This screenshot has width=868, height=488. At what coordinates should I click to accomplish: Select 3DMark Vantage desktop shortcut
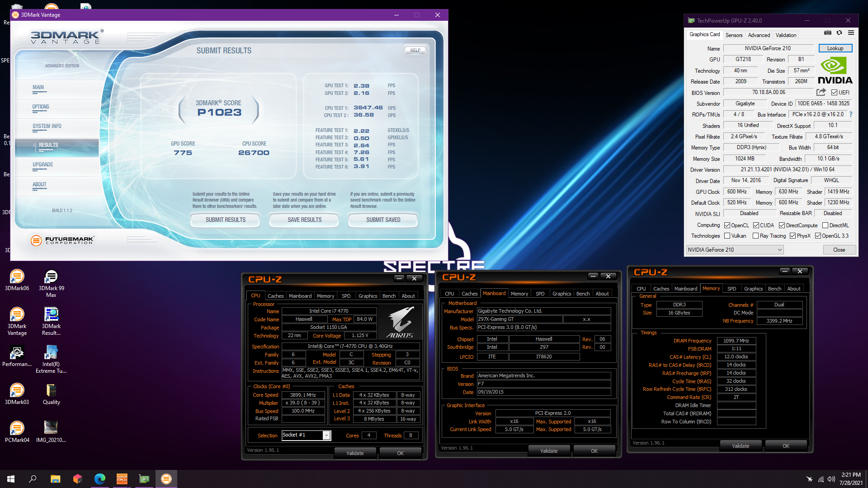(17, 322)
